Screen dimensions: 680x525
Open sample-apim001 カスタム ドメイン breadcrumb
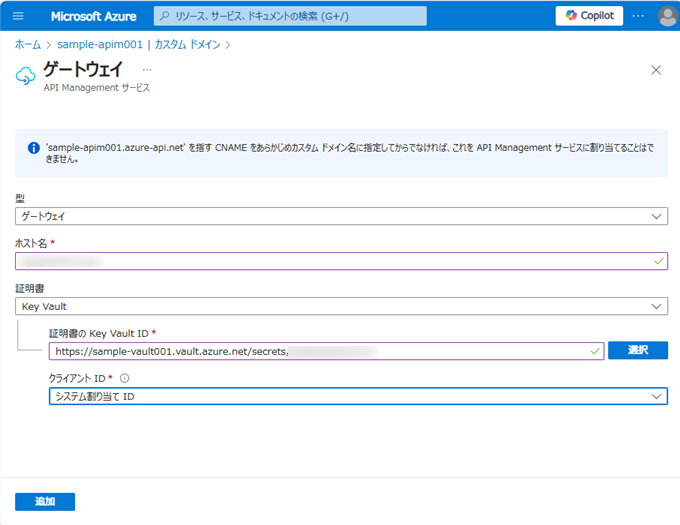(138, 44)
